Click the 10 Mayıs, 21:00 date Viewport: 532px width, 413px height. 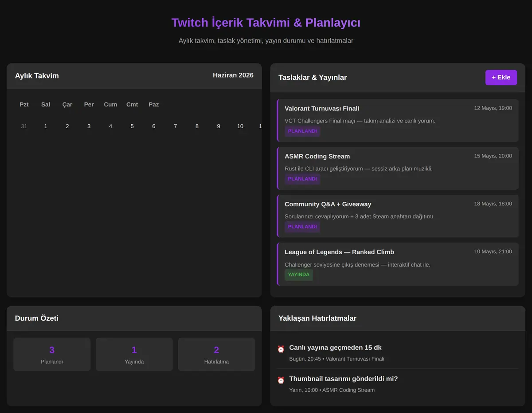pyautogui.click(x=493, y=252)
